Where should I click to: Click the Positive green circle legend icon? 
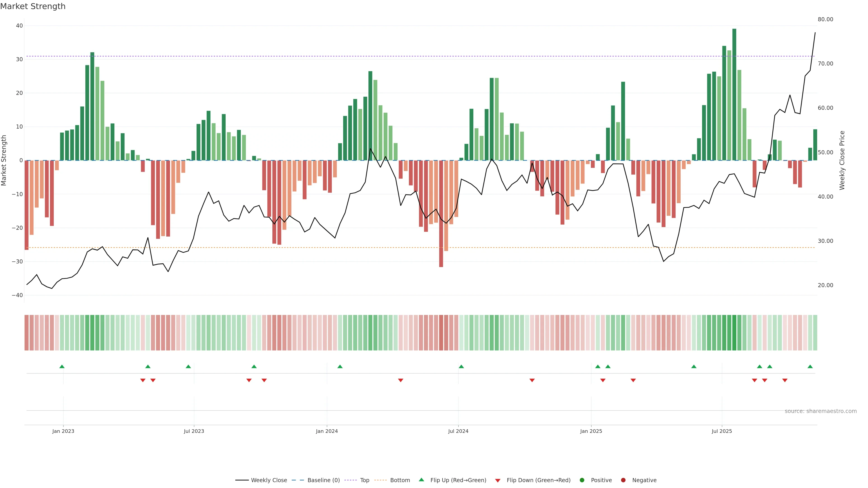click(582, 480)
